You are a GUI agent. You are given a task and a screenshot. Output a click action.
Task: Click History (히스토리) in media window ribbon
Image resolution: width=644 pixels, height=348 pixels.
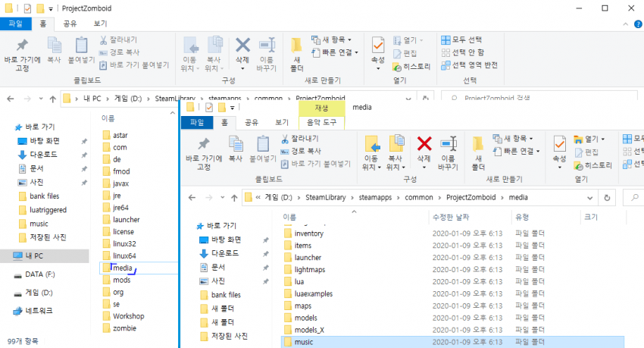point(593,165)
